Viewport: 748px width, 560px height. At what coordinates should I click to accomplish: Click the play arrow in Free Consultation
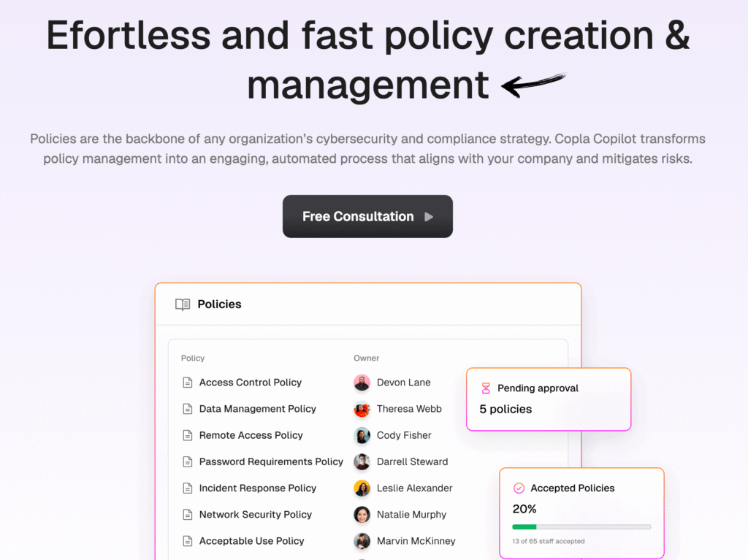(x=429, y=217)
